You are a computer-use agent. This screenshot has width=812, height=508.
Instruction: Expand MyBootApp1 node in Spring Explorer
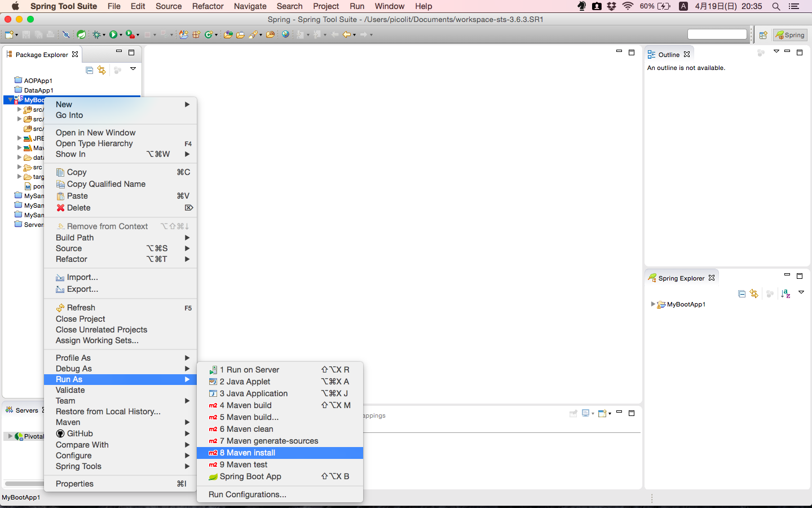click(653, 304)
